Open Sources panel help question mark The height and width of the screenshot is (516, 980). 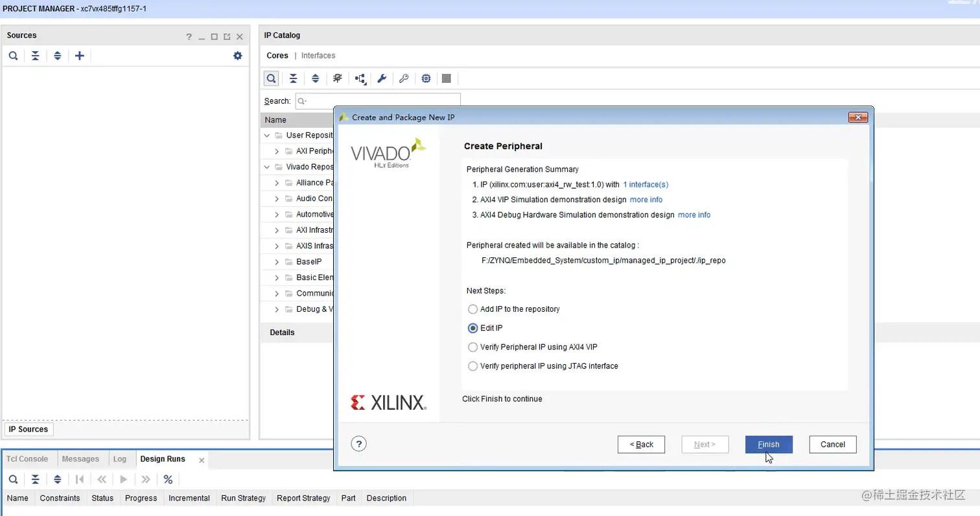point(189,37)
